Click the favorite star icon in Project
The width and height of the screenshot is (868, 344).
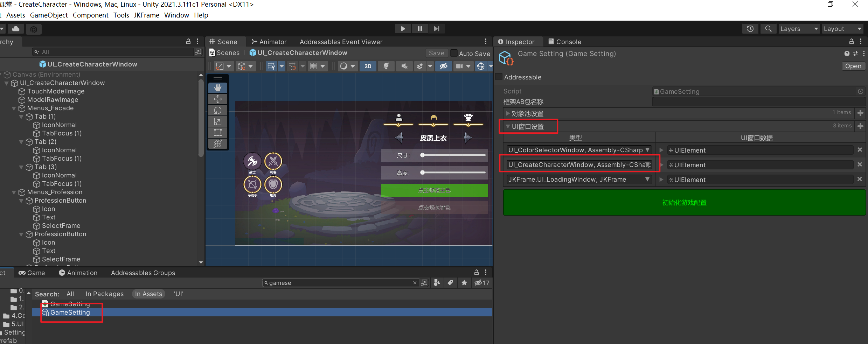[464, 283]
